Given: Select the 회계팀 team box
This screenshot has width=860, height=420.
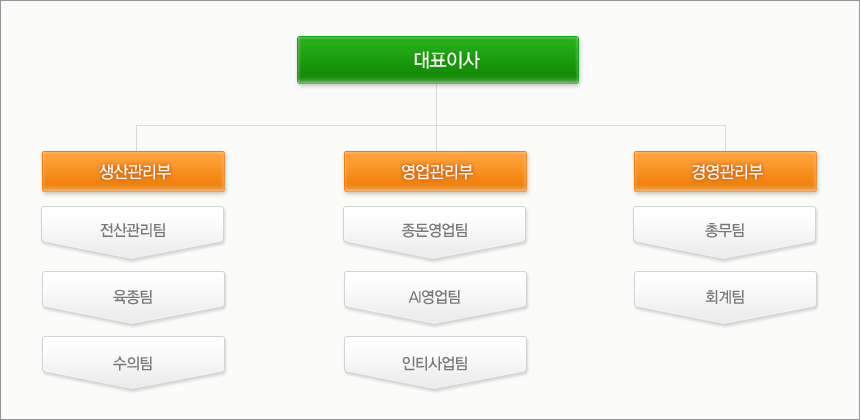Looking at the screenshot, I should click(x=725, y=298).
